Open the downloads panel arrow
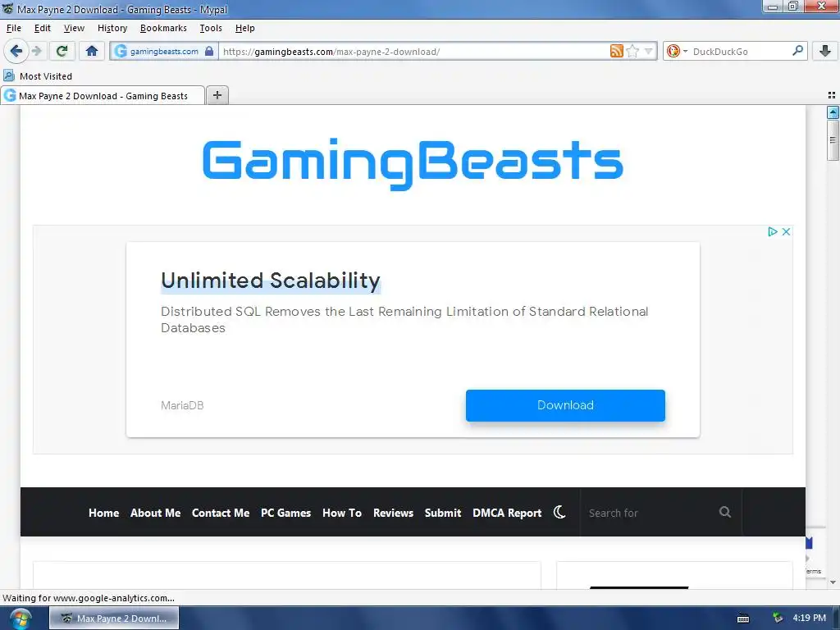Image resolution: width=840 pixels, height=630 pixels. 825,52
